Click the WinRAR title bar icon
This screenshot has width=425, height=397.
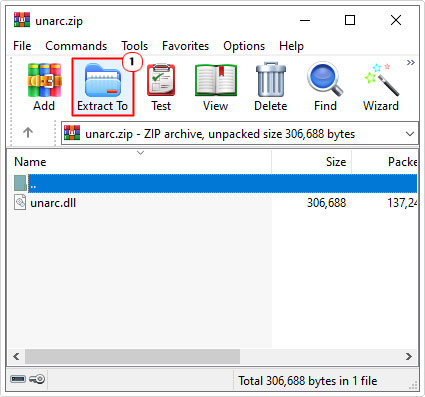(x=22, y=20)
